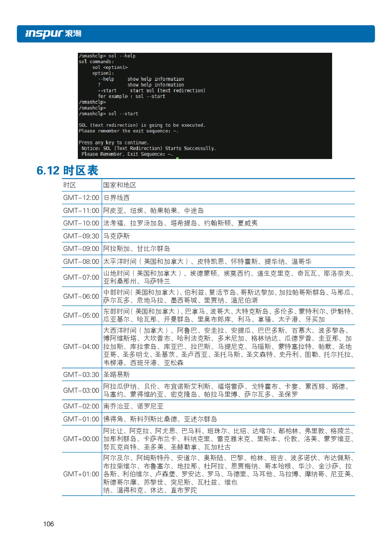Click the '圣路易斯' region cell
The image size is (392, 551).
pos(117,375)
